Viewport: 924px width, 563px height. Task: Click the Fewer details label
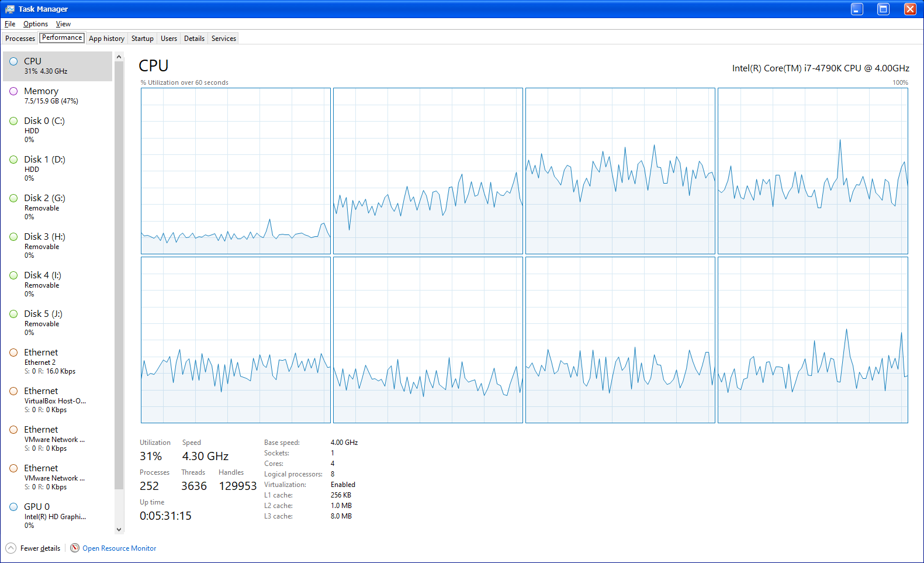[x=40, y=548]
